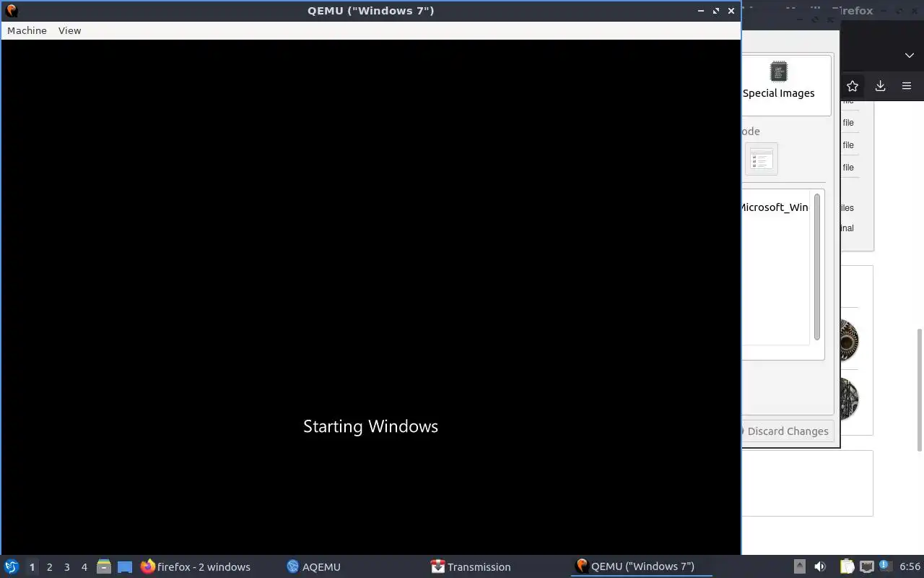Viewport: 924px width, 578px height.
Task: Switch to virtual desktop 3
Action: click(x=66, y=567)
